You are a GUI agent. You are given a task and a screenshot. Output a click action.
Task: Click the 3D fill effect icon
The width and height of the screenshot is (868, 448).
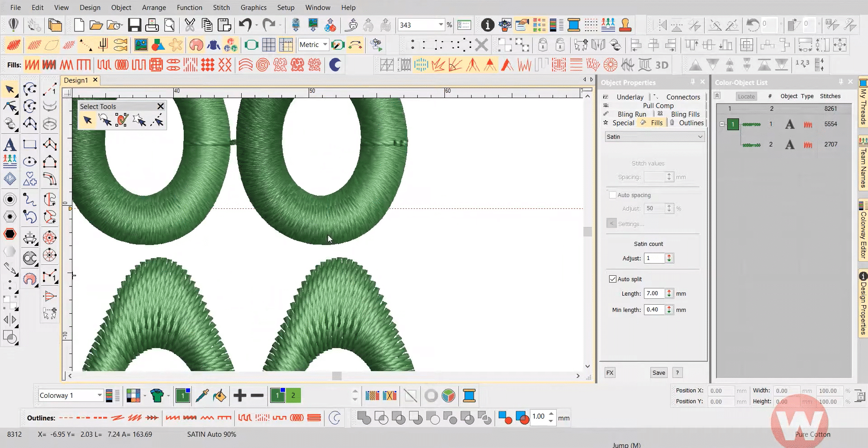(662, 65)
